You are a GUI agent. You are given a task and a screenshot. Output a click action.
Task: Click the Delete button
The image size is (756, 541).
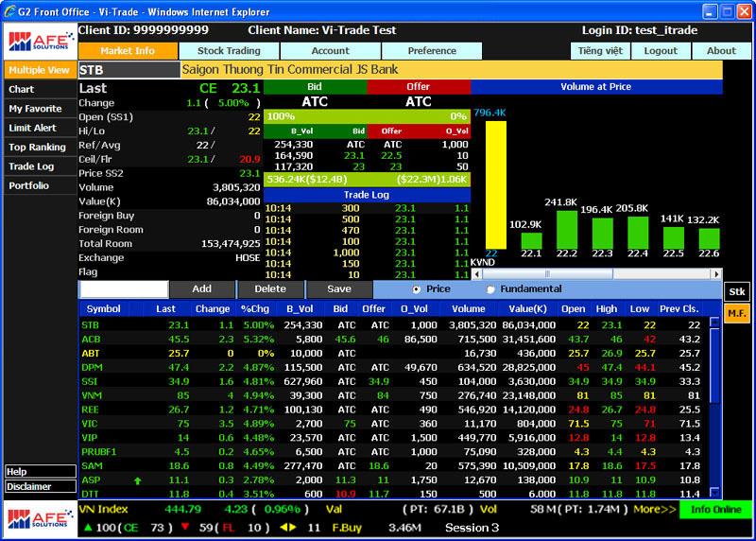click(270, 288)
